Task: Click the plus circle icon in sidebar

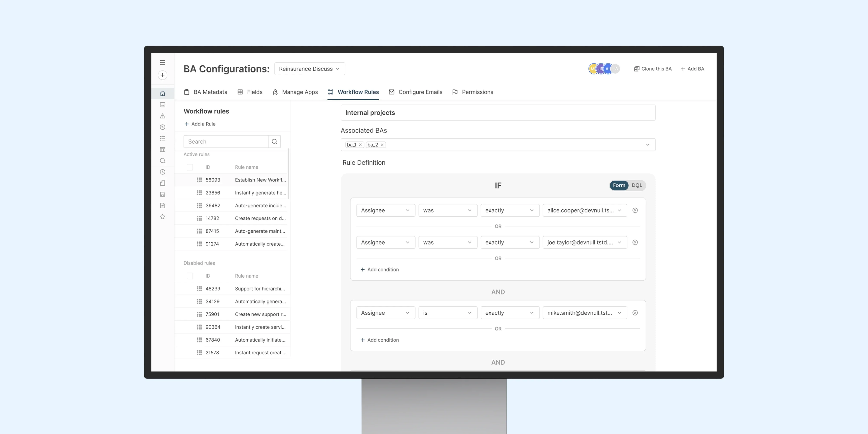Action: pyautogui.click(x=162, y=75)
